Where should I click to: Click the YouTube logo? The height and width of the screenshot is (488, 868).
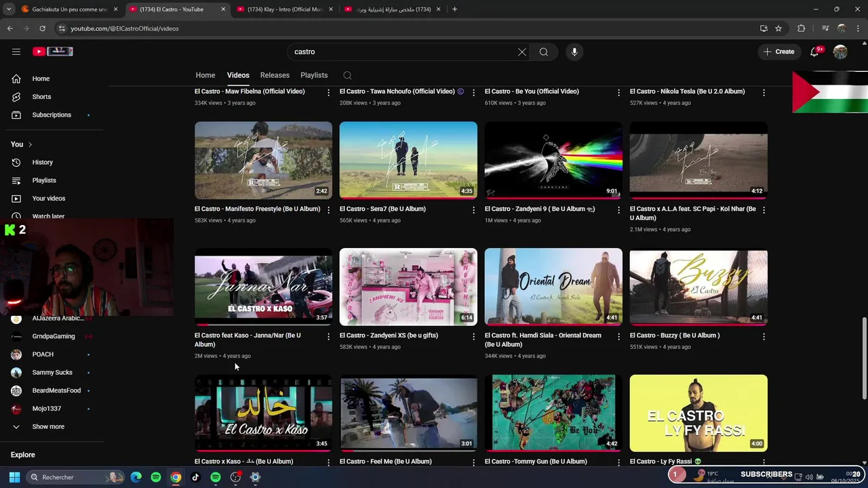53,52
